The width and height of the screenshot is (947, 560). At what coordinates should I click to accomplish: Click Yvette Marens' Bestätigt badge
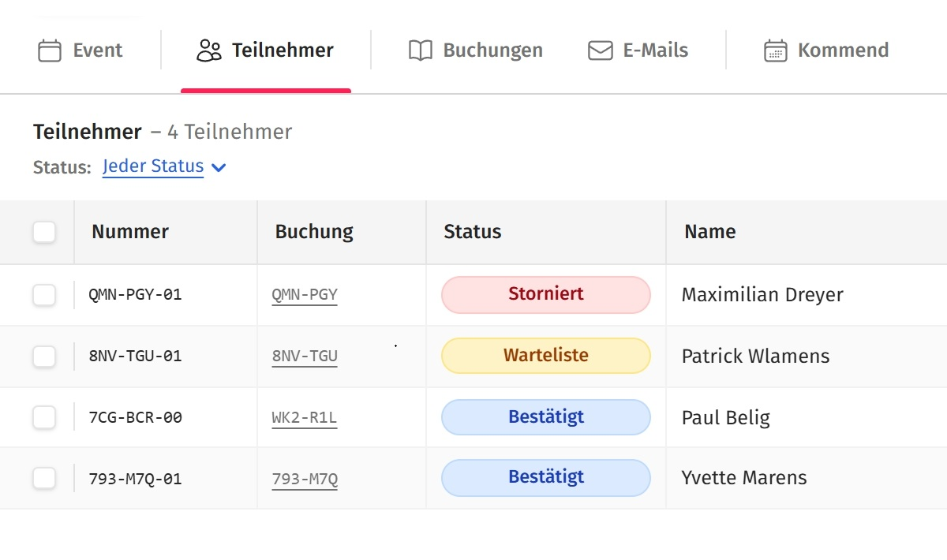click(545, 477)
